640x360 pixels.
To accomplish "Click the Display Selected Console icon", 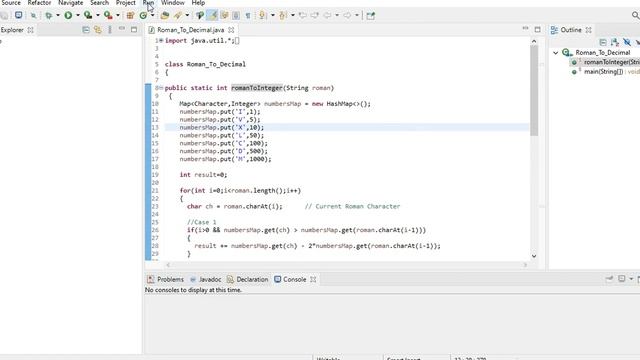I will [x=621, y=278].
